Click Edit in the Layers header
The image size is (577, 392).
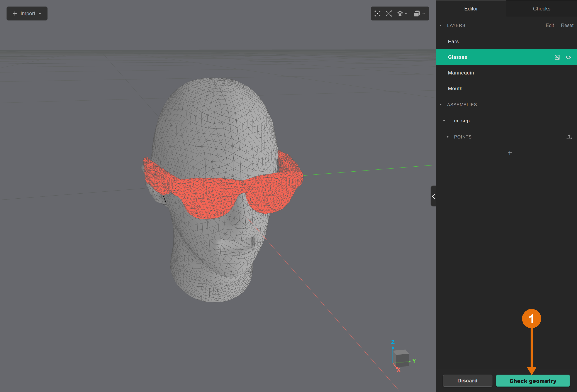click(550, 25)
